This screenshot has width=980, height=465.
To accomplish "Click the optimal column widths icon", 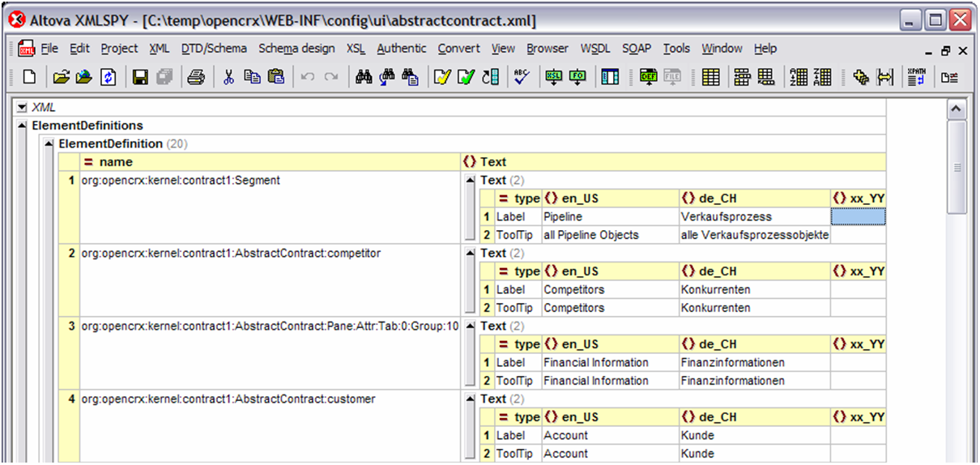I will [885, 77].
